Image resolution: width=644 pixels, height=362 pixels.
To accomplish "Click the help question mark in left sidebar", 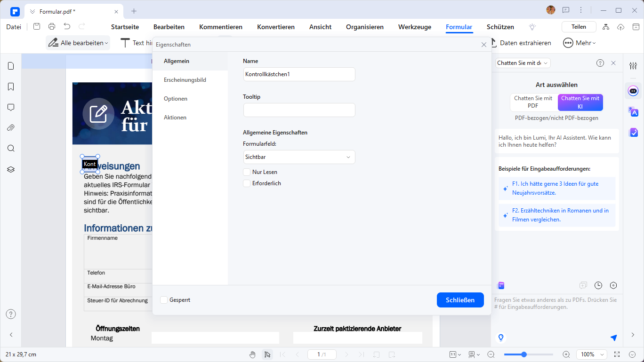I will click(x=11, y=314).
